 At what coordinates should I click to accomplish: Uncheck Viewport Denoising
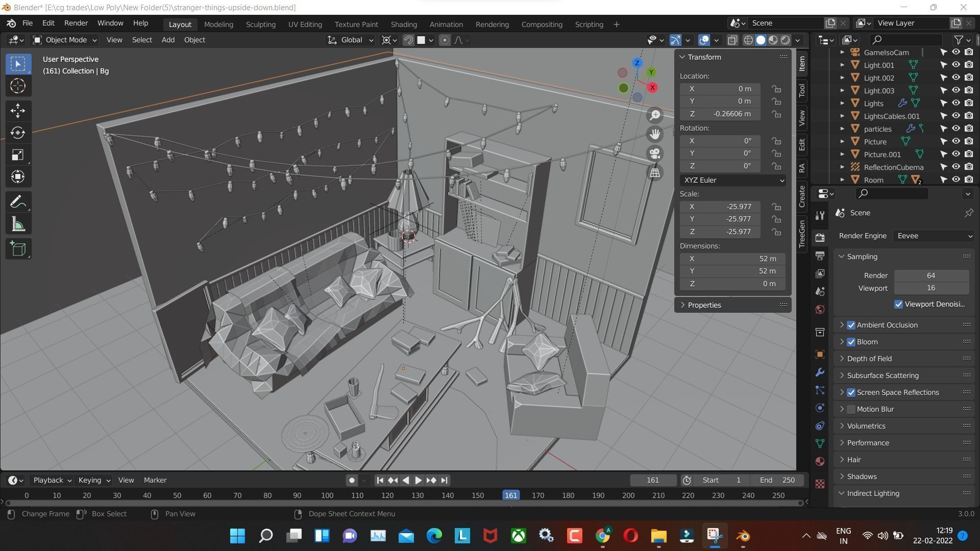coord(898,304)
